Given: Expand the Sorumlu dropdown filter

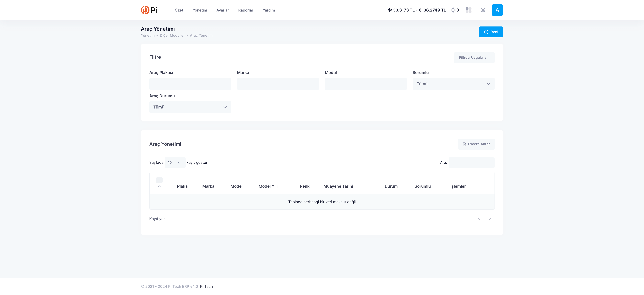Looking at the screenshot, I should tap(453, 84).
